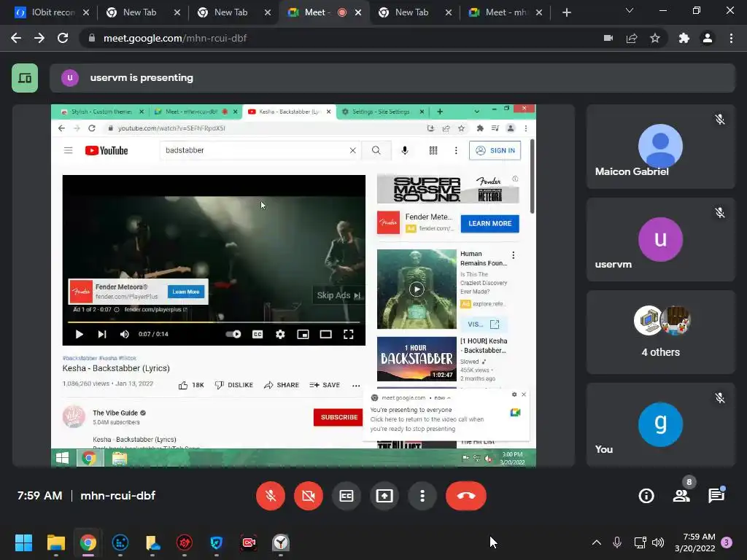Switch to the last Meet - mh tab
Viewport: 747px width, 560px height.
tap(505, 12)
